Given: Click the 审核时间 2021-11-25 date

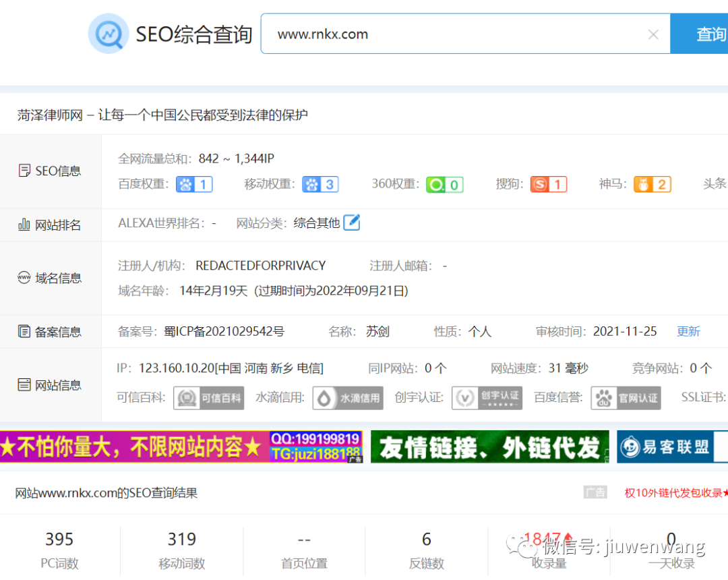Looking at the screenshot, I should 625,332.
